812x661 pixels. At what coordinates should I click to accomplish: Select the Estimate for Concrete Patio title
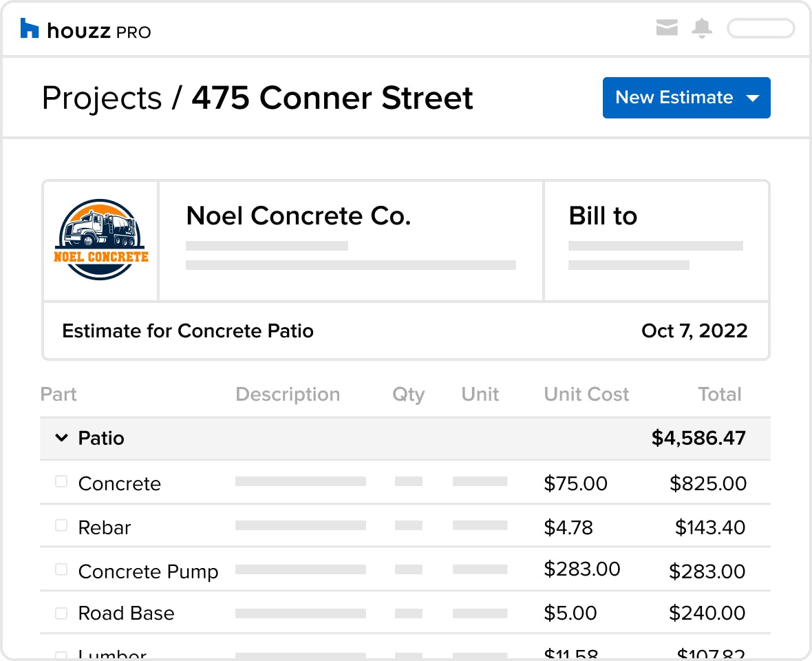[188, 331]
